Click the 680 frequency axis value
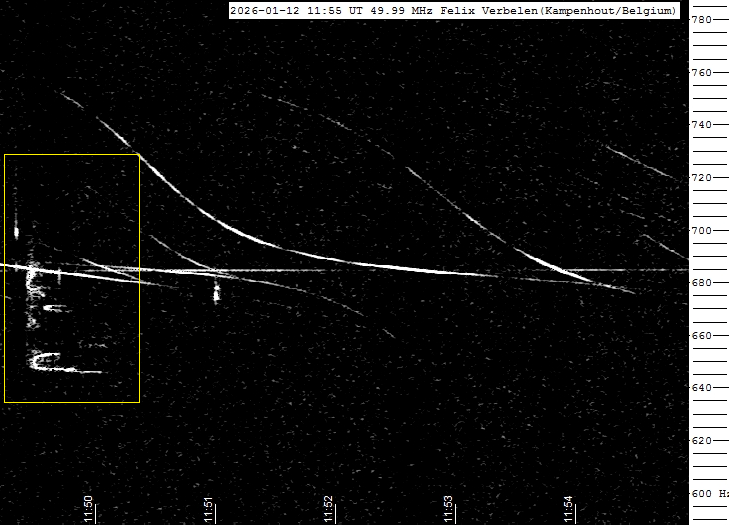Screen dimensions: 729x526 click(x=702, y=283)
